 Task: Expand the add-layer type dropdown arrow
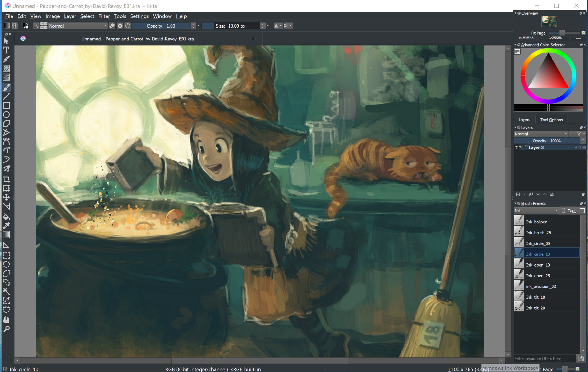525,194
